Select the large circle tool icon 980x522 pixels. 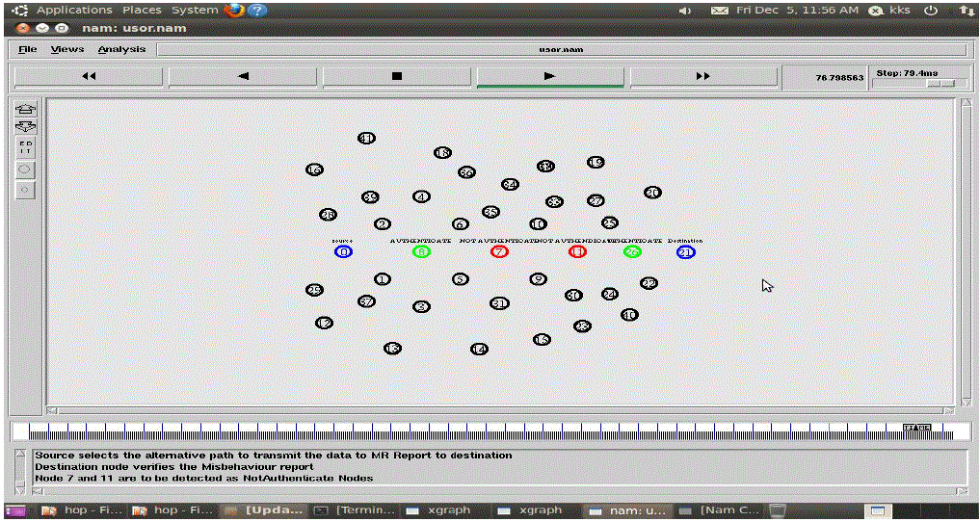click(x=26, y=169)
